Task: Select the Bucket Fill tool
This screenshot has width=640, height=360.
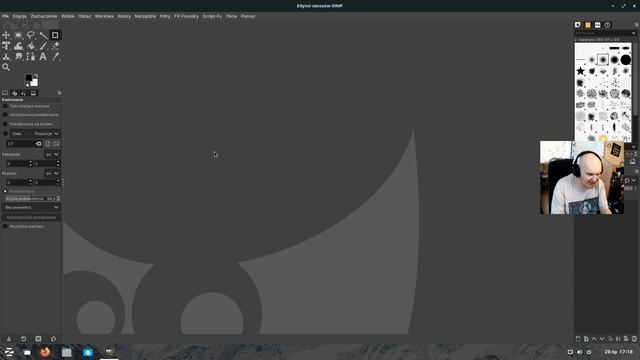Action: point(31,46)
